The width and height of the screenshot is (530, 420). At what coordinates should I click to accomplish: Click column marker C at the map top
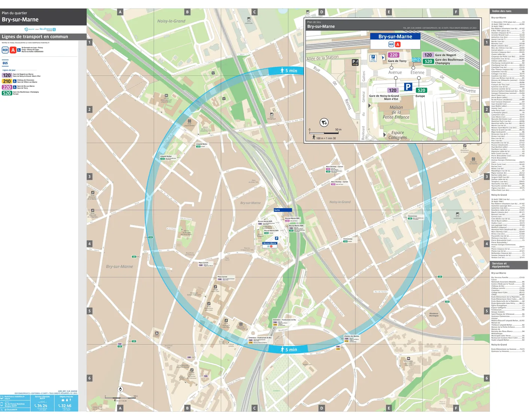click(x=255, y=12)
